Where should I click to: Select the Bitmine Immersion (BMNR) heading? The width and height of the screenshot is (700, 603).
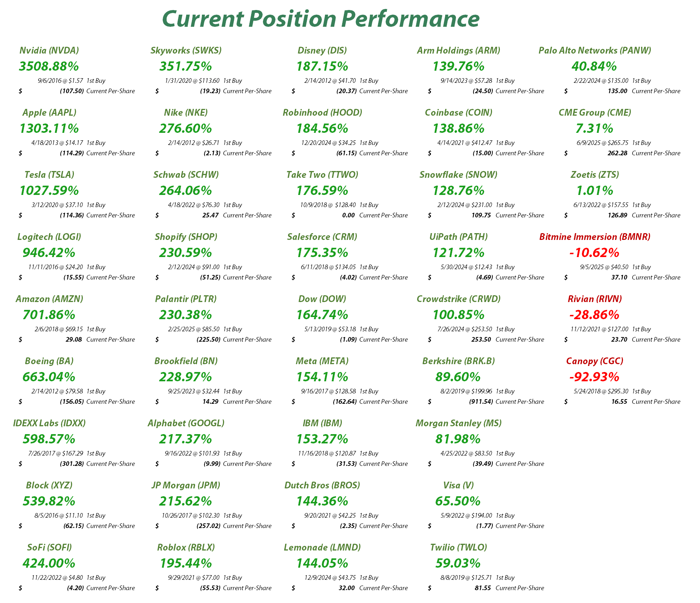[x=595, y=237]
